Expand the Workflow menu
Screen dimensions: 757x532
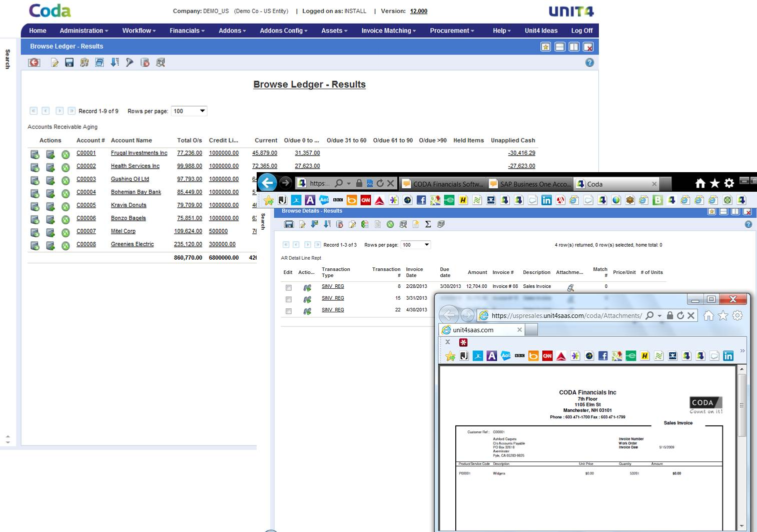pos(139,31)
